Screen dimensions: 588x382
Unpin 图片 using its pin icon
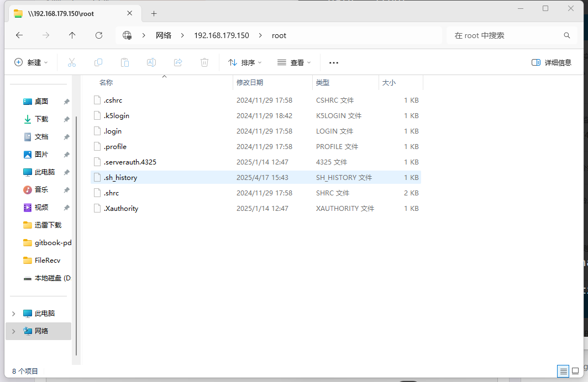(x=66, y=155)
